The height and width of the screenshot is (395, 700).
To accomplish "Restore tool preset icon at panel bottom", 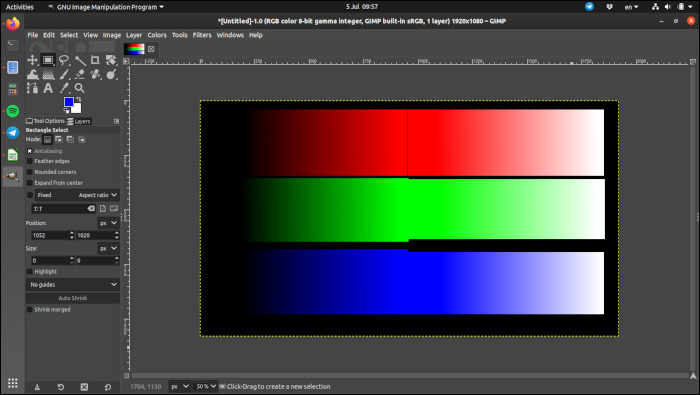I will [61, 387].
